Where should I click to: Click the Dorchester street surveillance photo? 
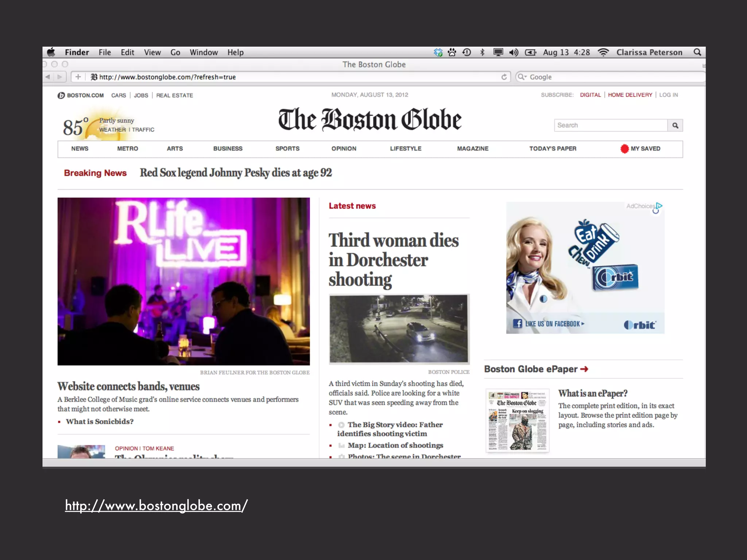tap(399, 329)
